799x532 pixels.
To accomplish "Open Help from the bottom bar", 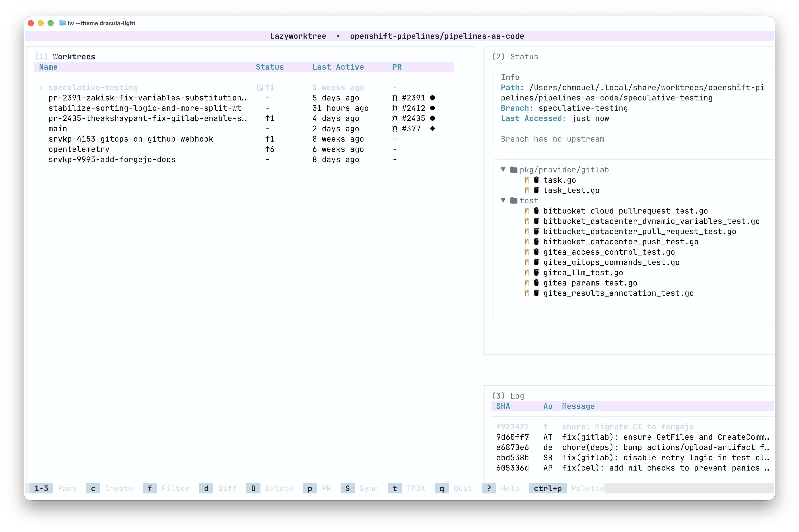I will pyautogui.click(x=510, y=489).
